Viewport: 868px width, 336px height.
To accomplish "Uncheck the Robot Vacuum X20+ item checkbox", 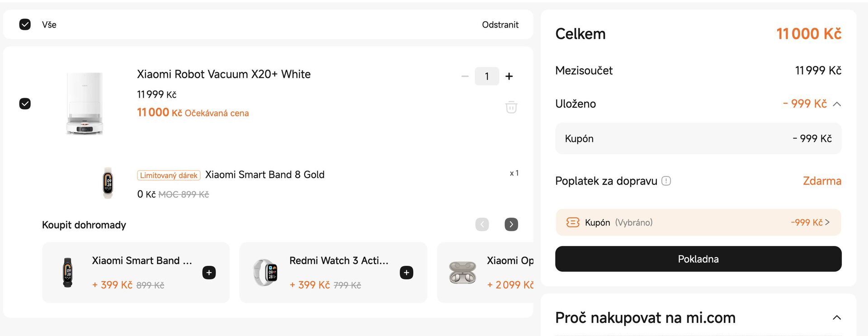I will [x=25, y=104].
